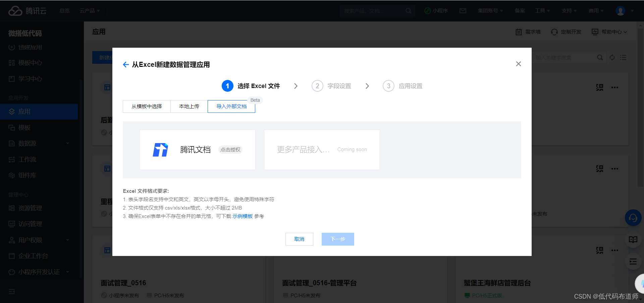
Task: Open 小程序 in the top bar
Action: click(x=436, y=11)
